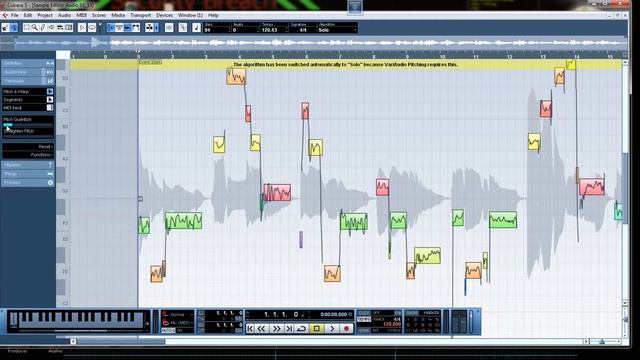This screenshot has width=640, height=360.
Task: Expand the Range inspector section
Action: coord(28,173)
